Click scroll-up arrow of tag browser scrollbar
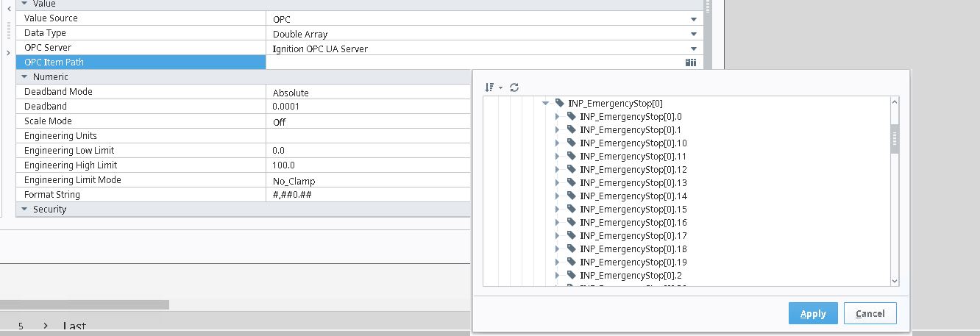The height and width of the screenshot is (336, 980). (x=895, y=103)
